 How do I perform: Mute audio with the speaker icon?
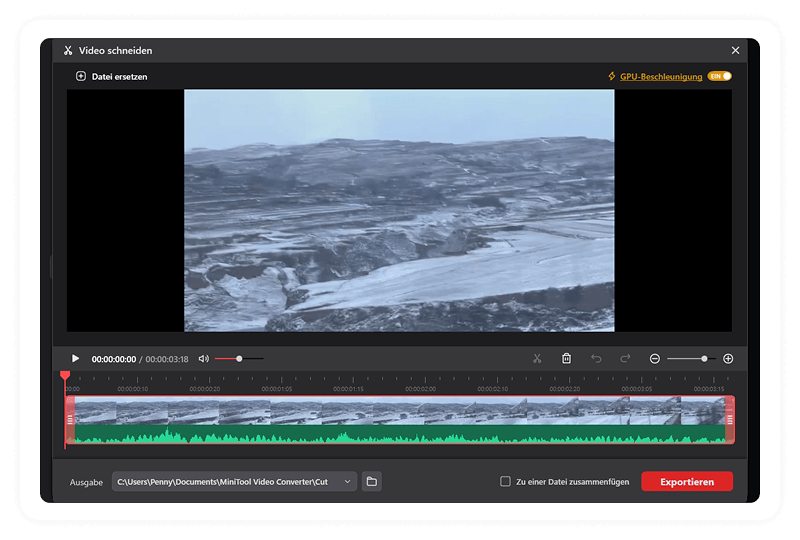pos(204,359)
